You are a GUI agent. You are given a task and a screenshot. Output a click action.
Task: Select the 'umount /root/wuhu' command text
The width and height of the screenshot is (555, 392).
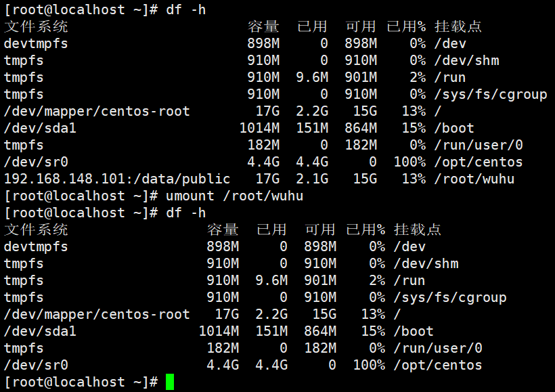(235, 196)
